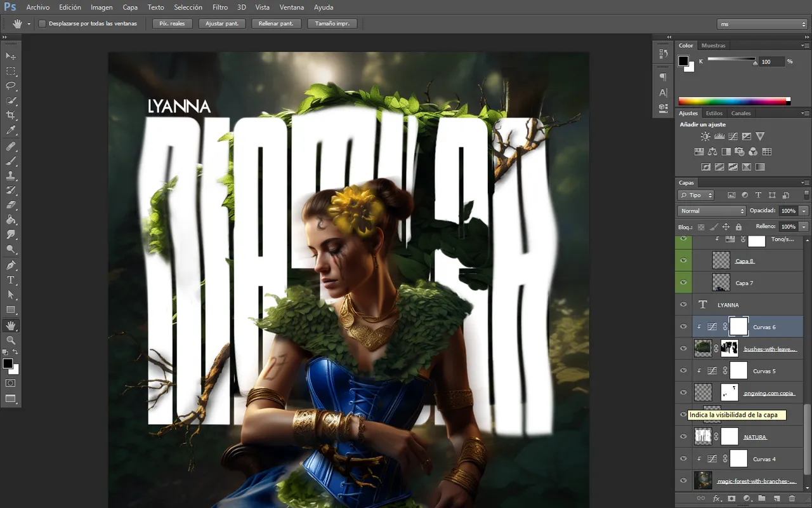Image resolution: width=812 pixels, height=508 pixels.
Task: Create a new layer group folder
Action: (x=761, y=498)
